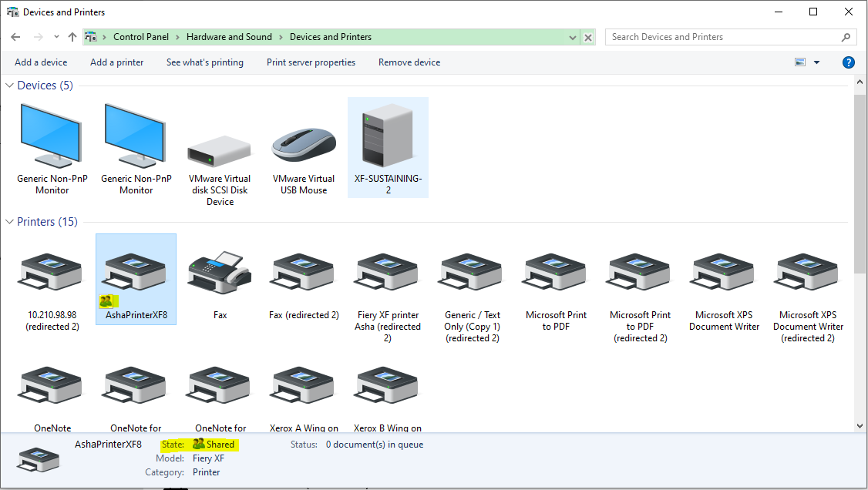Select Fiery XF printer Asha (redirected 2)
868x490 pixels.
click(388, 290)
